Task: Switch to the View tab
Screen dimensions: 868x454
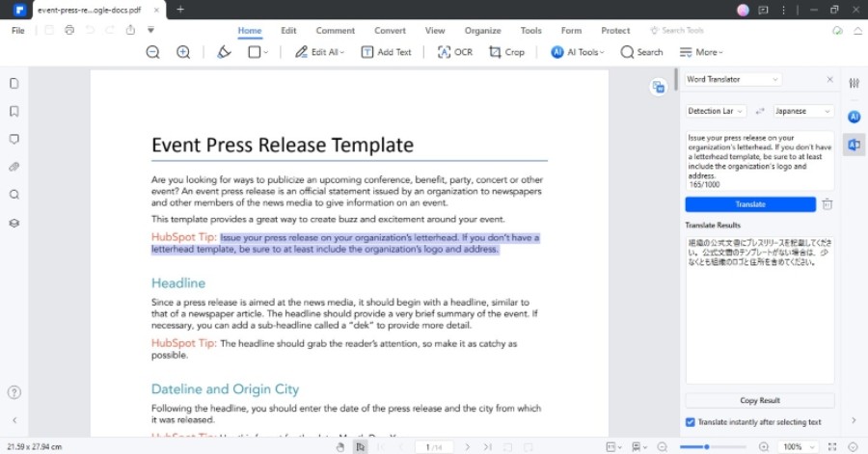Action: pos(435,31)
